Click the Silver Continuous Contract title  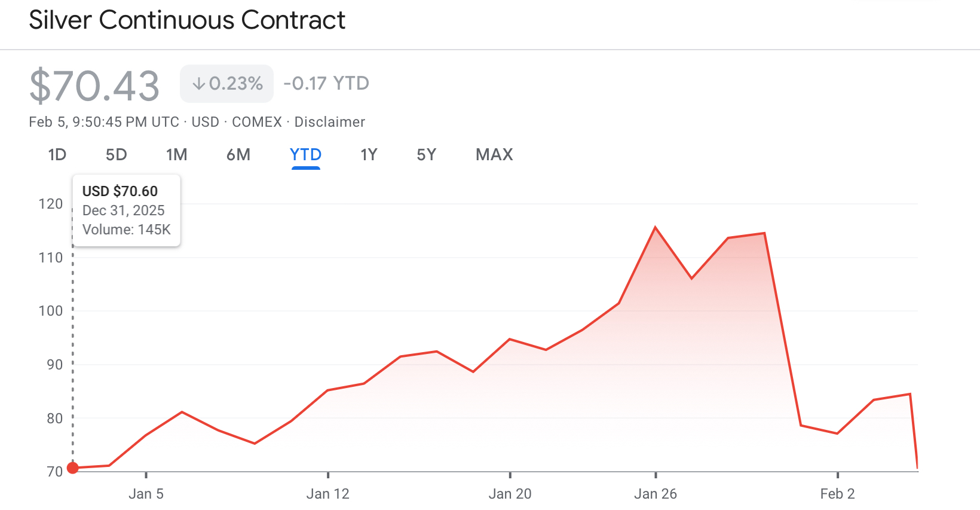click(187, 20)
